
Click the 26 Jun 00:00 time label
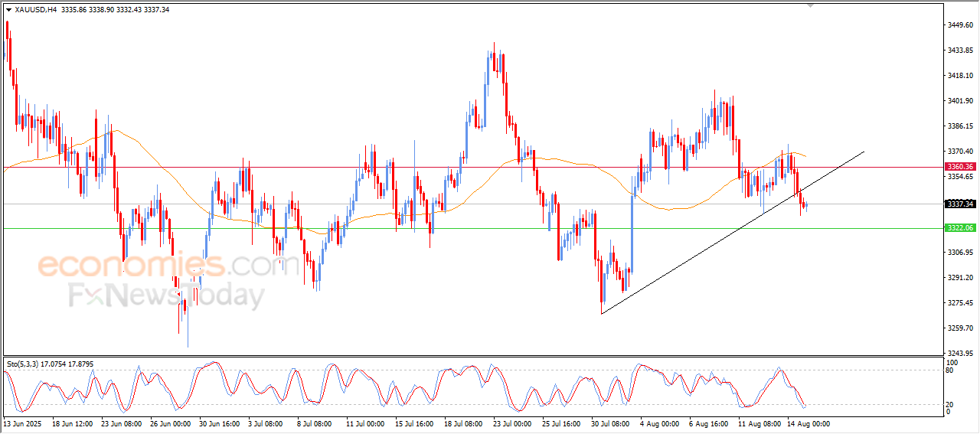coord(171,423)
